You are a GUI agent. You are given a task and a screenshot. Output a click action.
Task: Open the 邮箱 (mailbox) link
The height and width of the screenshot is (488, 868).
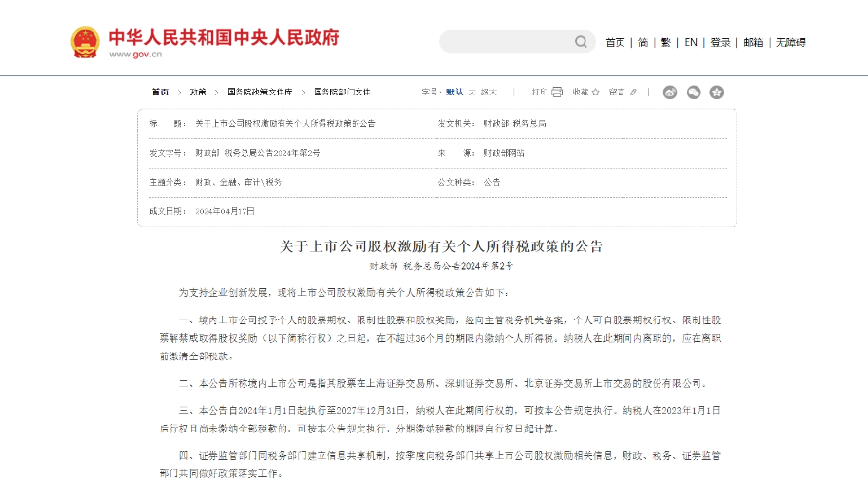click(x=753, y=42)
